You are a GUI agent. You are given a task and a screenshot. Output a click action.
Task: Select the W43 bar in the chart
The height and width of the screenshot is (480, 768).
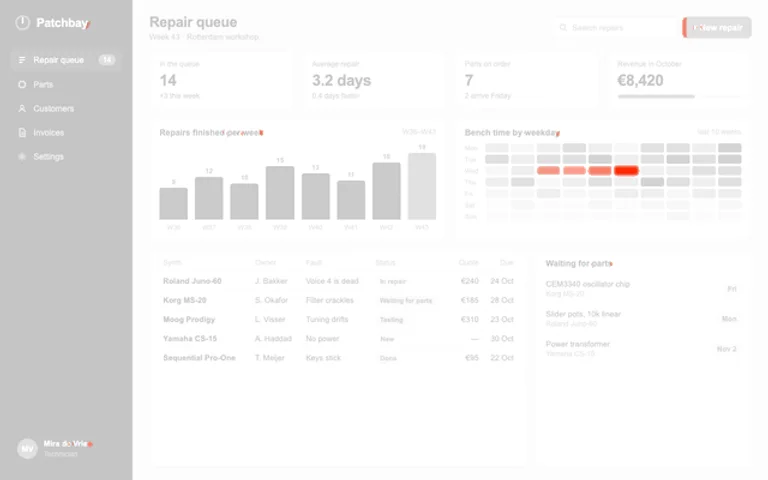pyautogui.click(x=422, y=186)
